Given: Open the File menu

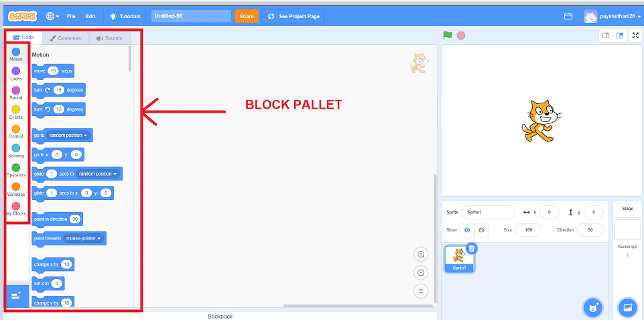Looking at the screenshot, I should click(x=71, y=16).
